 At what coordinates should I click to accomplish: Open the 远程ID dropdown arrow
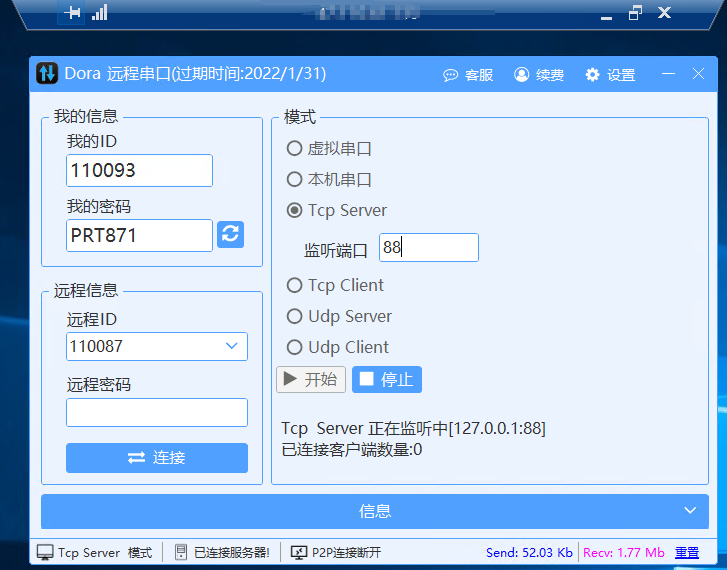[x=232, y=346]
